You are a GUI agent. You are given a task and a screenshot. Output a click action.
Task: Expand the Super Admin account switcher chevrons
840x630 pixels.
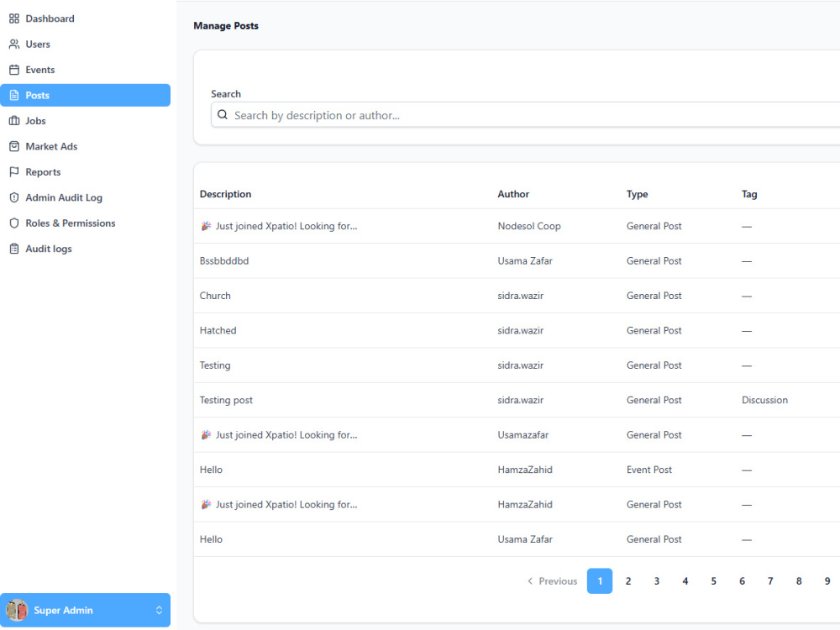pyautogui.click(x=159, y=610)
